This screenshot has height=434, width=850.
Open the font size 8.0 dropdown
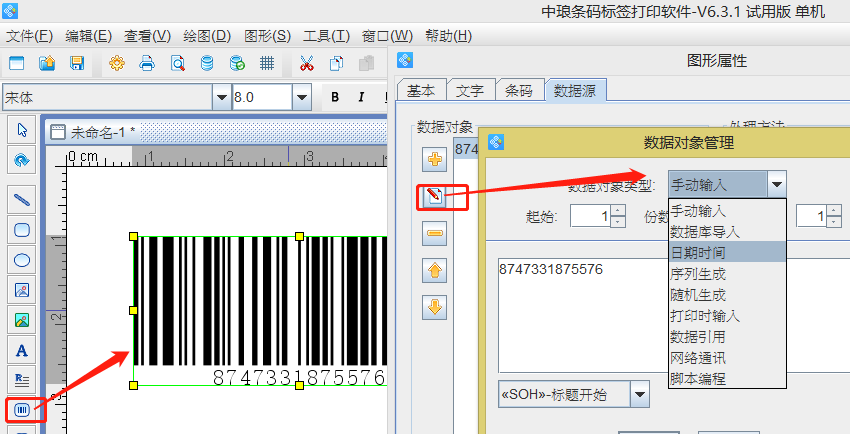click(301, 97)
